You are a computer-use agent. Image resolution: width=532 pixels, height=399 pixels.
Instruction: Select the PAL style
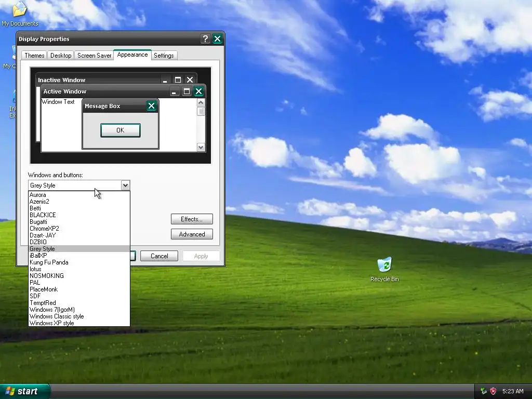pos(79,283)
